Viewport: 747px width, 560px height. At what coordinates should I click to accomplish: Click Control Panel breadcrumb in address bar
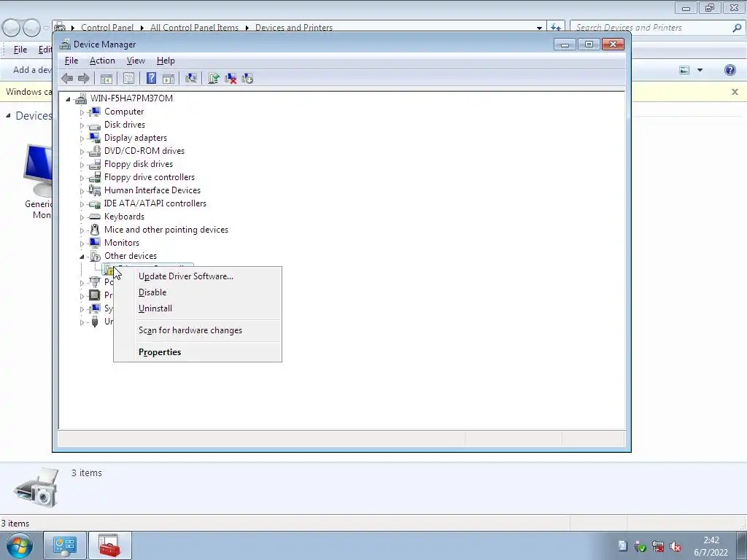click(107, 28)
